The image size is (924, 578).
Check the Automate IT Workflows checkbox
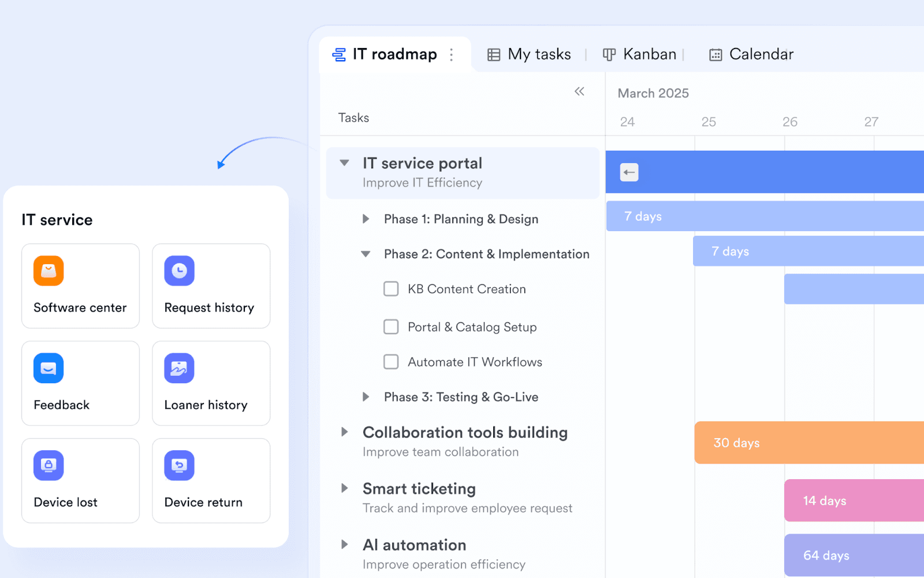pos(391,362)
